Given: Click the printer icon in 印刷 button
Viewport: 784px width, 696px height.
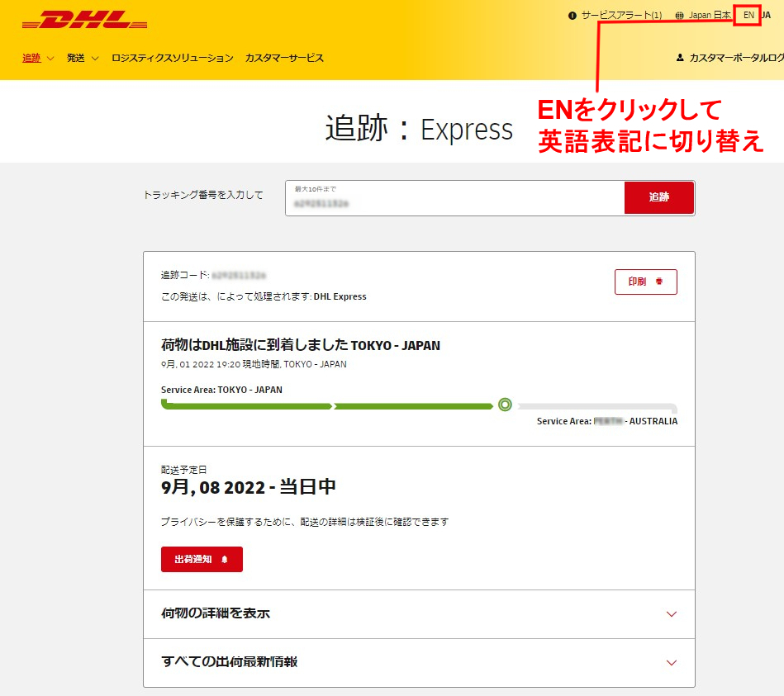Looking at the screenshot, I should (x=659, y=282).
